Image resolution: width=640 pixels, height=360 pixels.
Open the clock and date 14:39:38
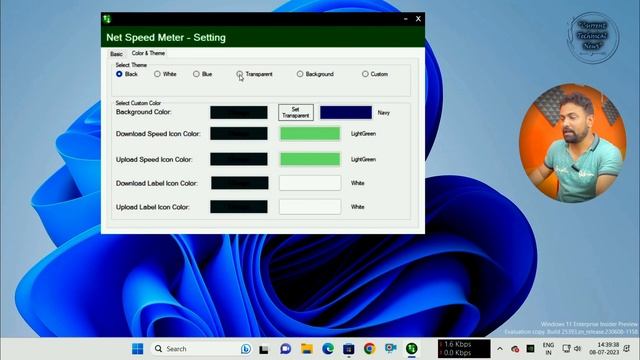[604, 349]
